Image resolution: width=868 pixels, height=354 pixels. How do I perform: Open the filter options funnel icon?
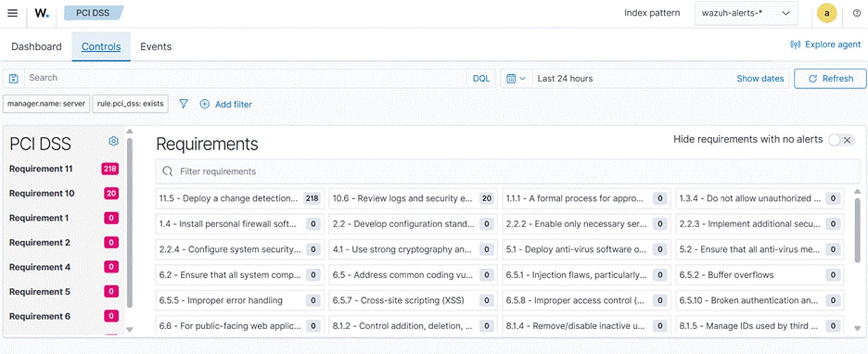[x=184, y=104]
